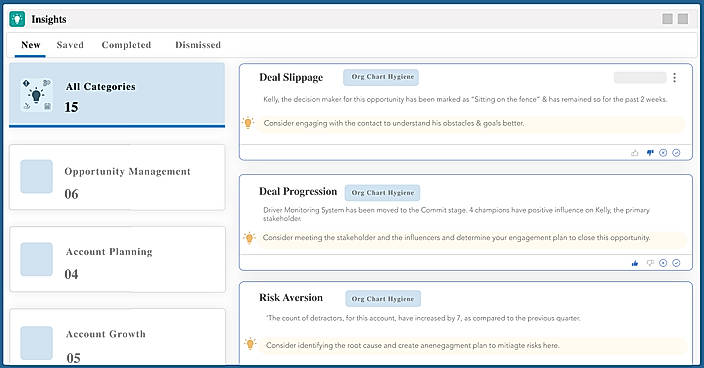Click thumbs down on the Deal Slippage card
Image resolution: width=704 pixels, height=368 pixels.
650,153
